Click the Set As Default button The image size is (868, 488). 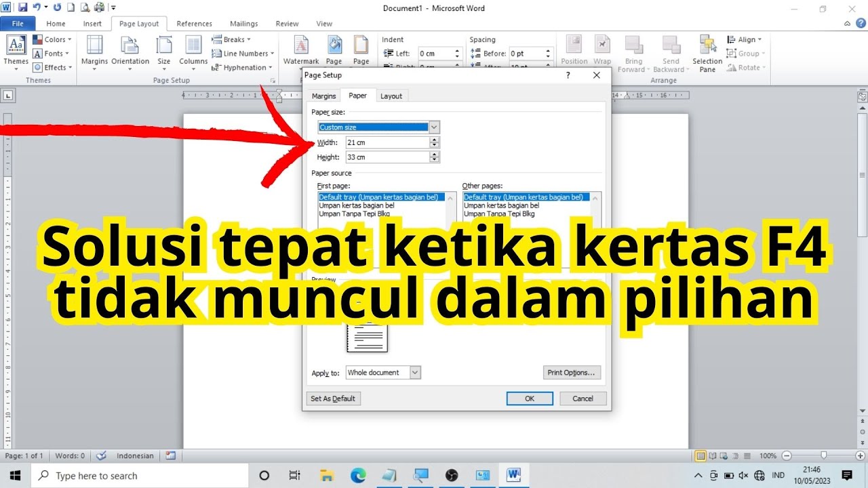(333, 399)
